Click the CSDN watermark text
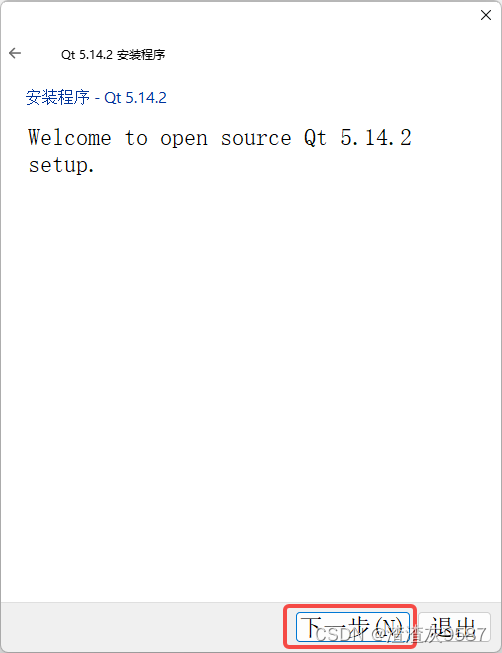 coord(400,634)
